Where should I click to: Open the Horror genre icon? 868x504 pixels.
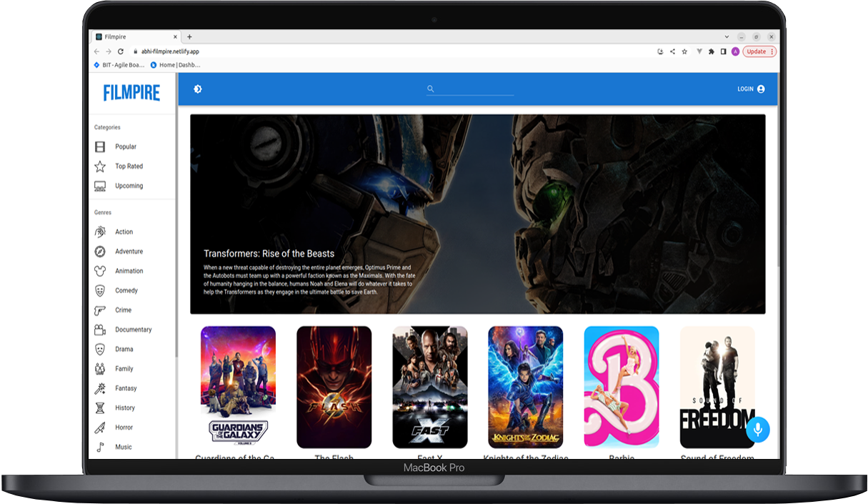pyautogui.click(x=100, y=428)
